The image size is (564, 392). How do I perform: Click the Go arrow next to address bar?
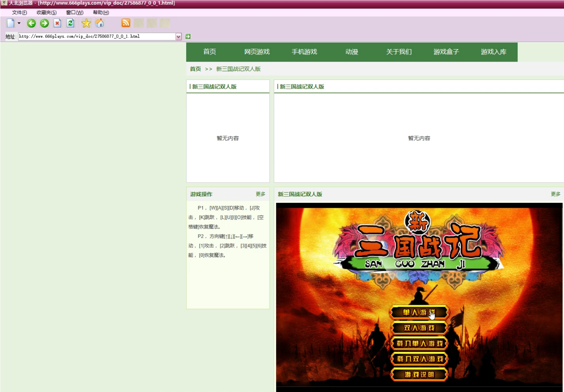[x=188, y=36]
